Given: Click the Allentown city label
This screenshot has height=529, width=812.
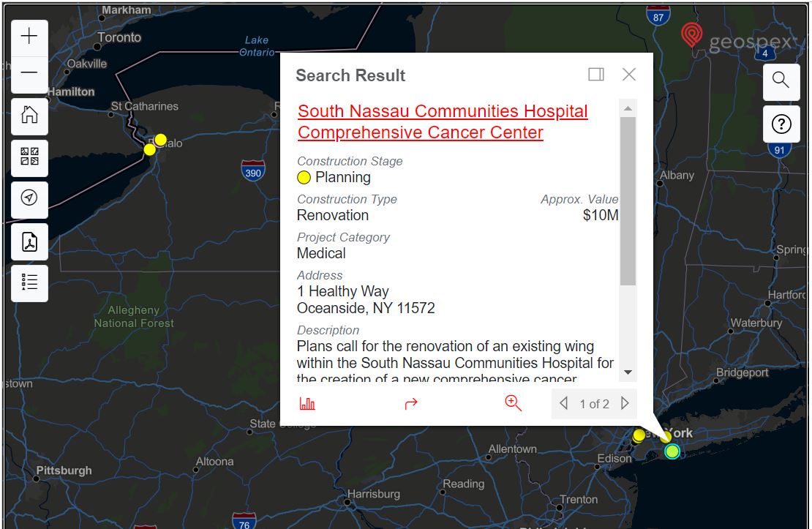Looking at the screenshot, I should (x=513, y=449).
